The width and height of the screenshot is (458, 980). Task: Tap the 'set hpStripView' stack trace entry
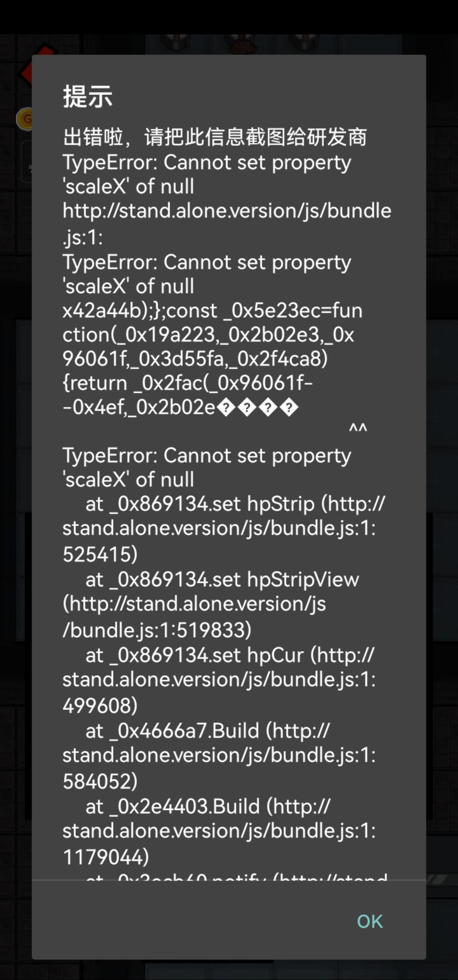click(x=222, y=579)
